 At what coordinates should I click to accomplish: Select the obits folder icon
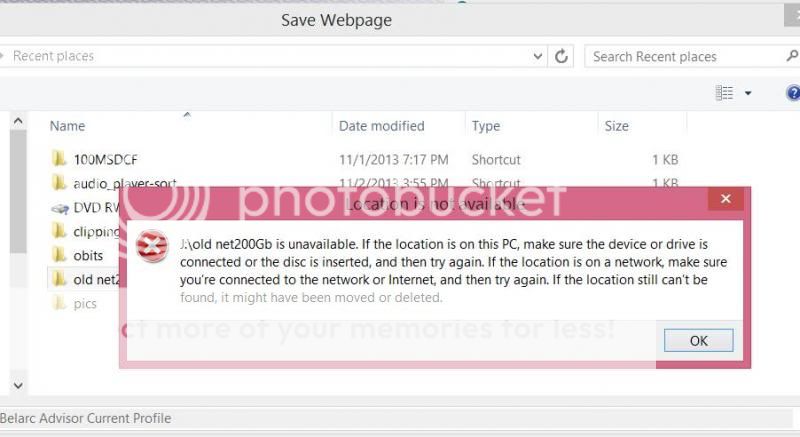tap(59, 254)
